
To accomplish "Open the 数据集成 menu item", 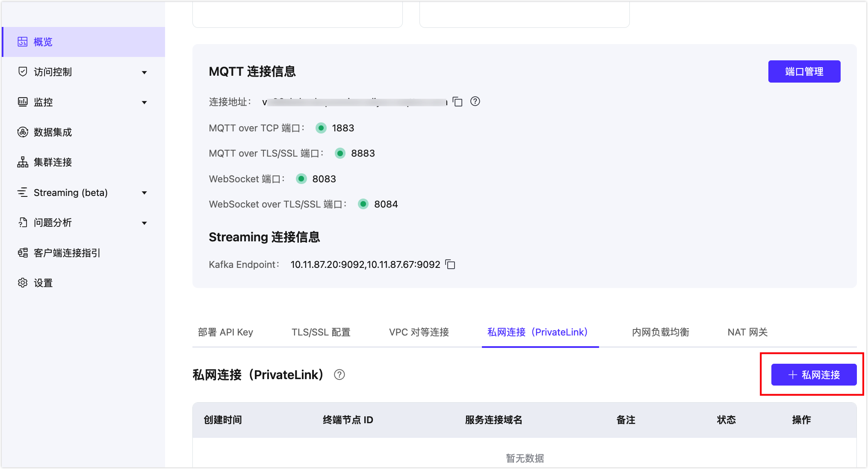I will coord(84,132).
